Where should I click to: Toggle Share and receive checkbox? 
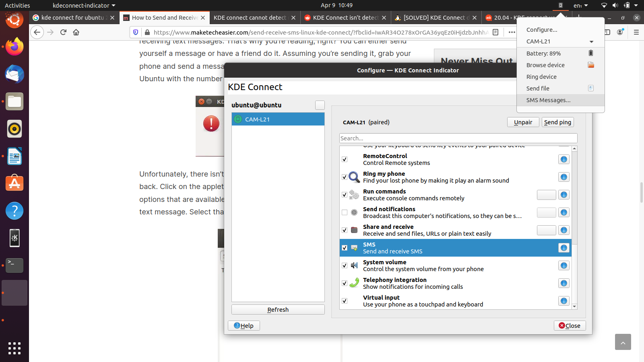345,230
